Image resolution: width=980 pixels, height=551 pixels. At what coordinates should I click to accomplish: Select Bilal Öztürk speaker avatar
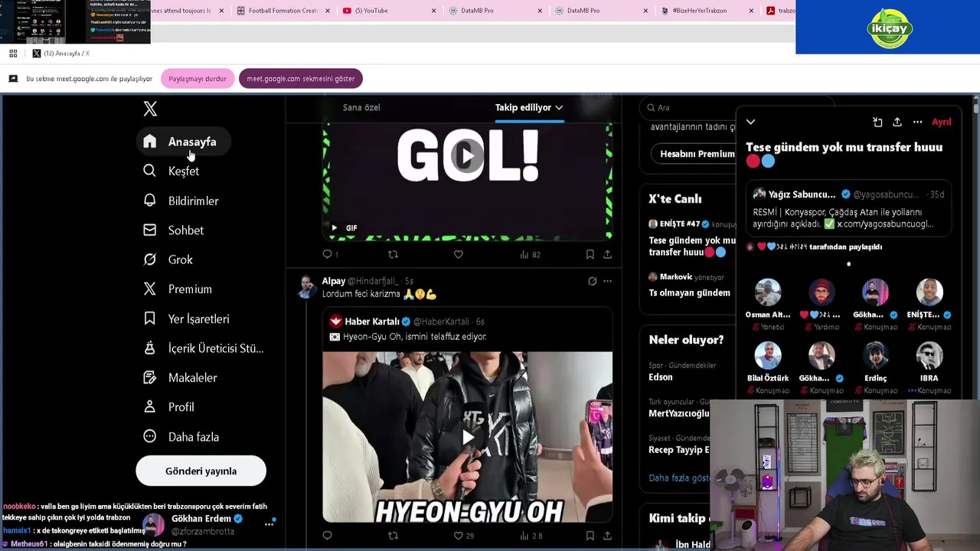[768, 356]
